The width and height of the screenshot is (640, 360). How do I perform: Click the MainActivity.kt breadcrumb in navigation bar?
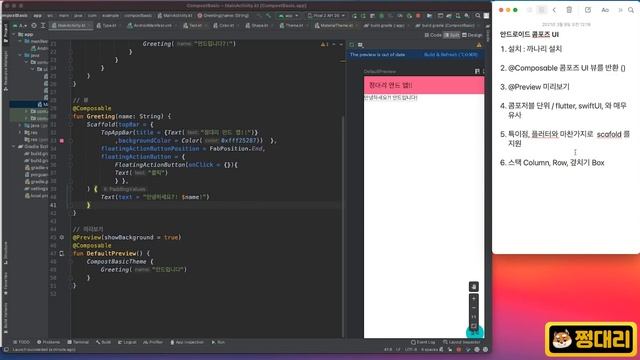pyautogui.click(x=175, y=16)
